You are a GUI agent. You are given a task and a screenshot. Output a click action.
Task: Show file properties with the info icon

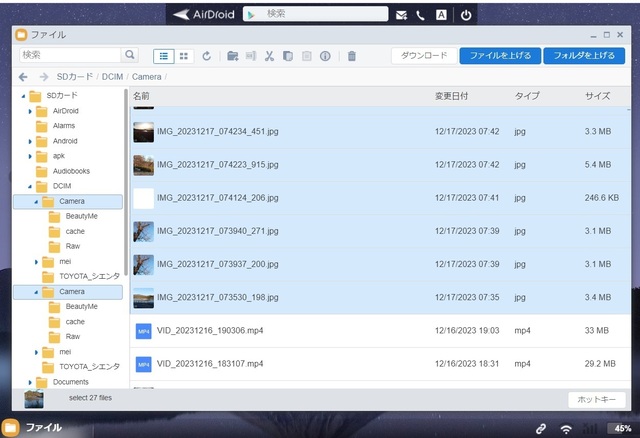tap(325, 56)
